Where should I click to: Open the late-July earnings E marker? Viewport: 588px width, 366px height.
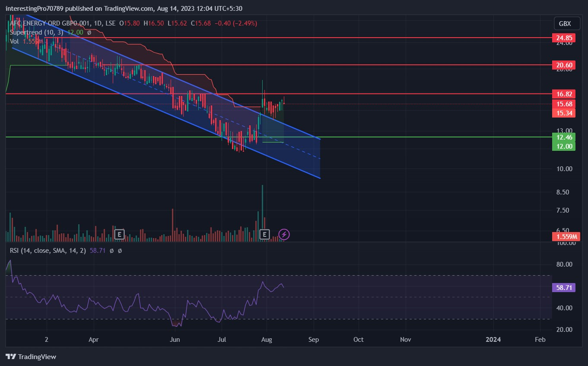coord(264,235)
